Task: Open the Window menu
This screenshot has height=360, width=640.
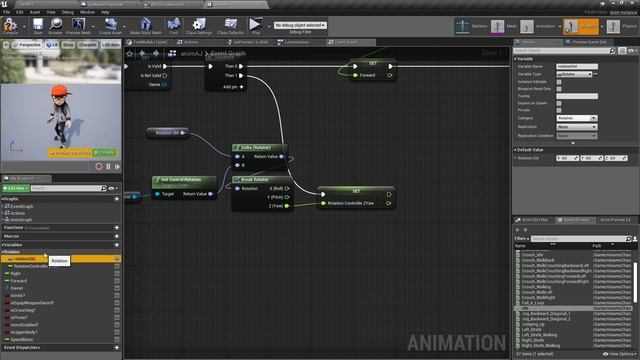Action: pyautogui.click(x=87, y=12)
